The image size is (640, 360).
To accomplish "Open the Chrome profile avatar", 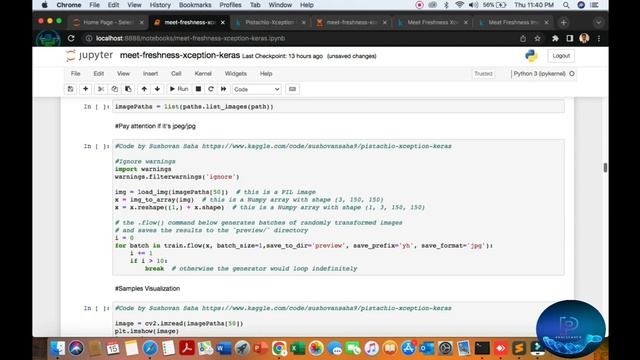I will click(584, 38).
